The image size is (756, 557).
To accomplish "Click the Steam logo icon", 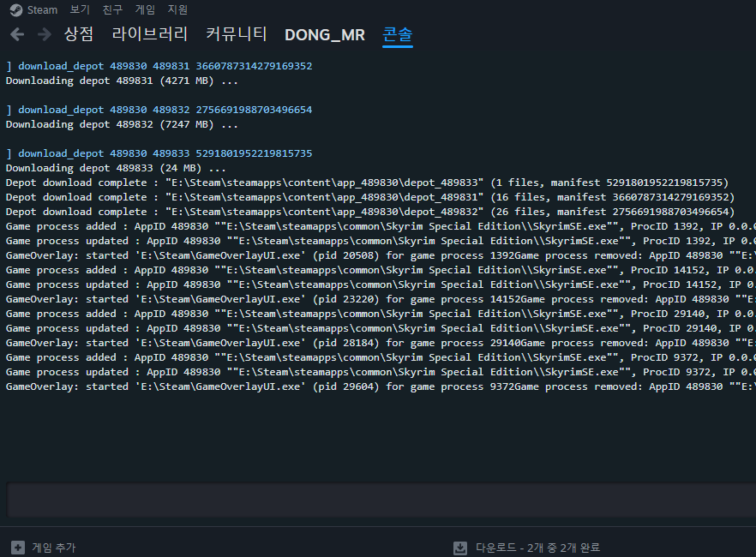I will pyautogui.click(x=16, y=10).
